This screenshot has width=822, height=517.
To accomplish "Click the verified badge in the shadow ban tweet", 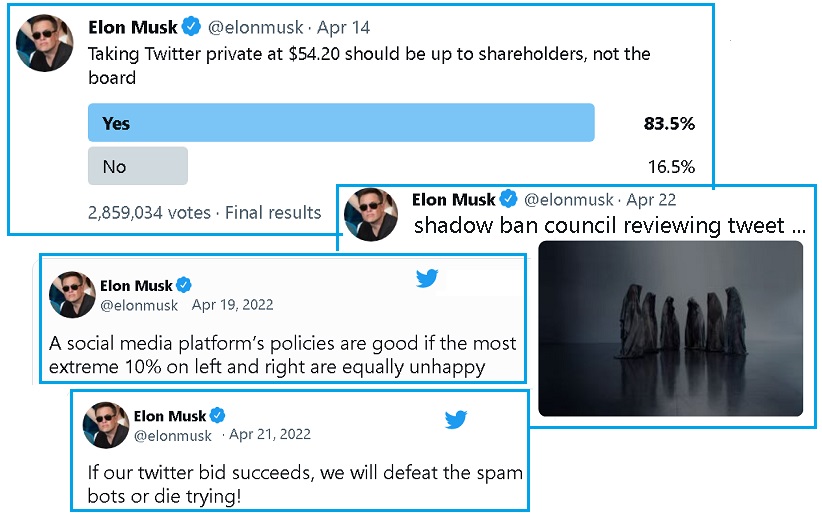I will coord(509,199).
